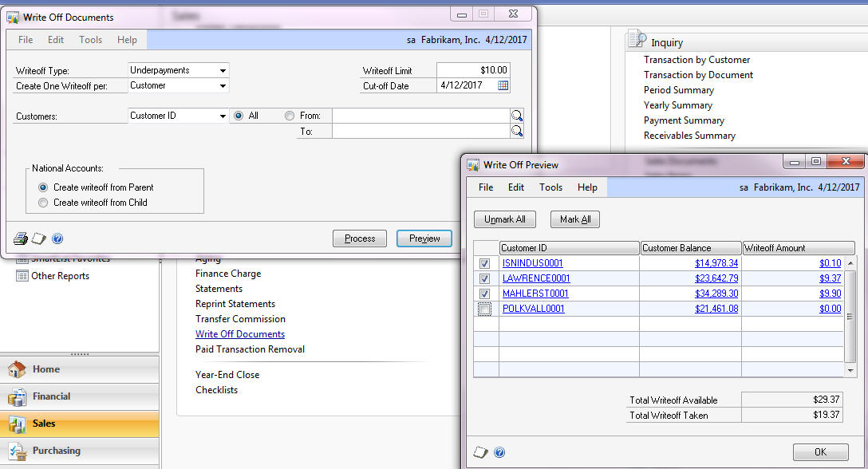Screen dimensions: 868x469
Task: Select Create writeoff from Parent
Action: [43, 187]
